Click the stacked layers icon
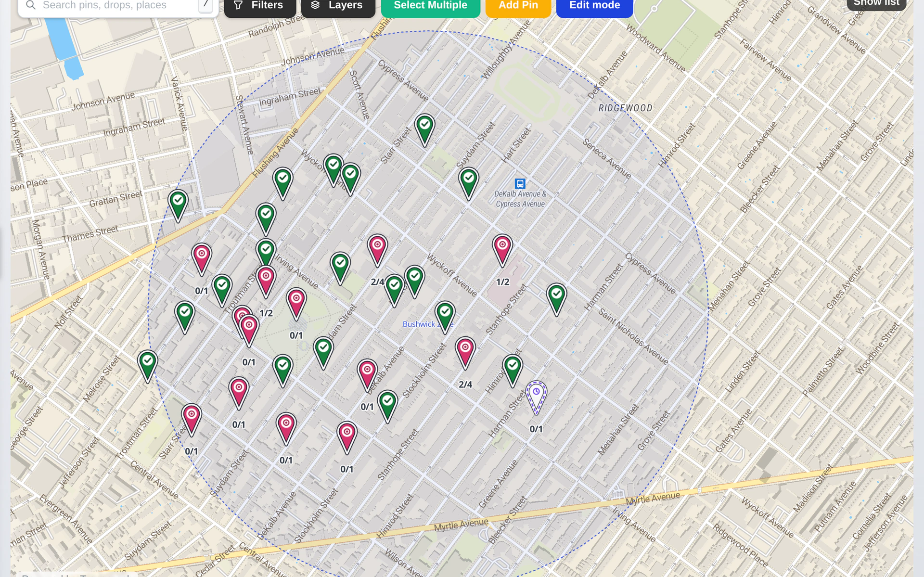This screenshot has height=577, width=924. (x=315, y=5)
